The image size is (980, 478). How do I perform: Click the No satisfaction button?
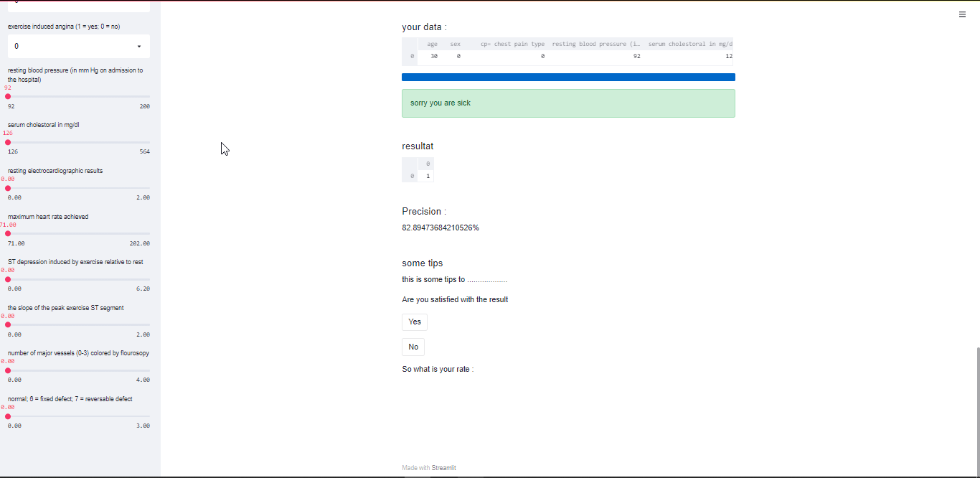[x=413, y=347]
